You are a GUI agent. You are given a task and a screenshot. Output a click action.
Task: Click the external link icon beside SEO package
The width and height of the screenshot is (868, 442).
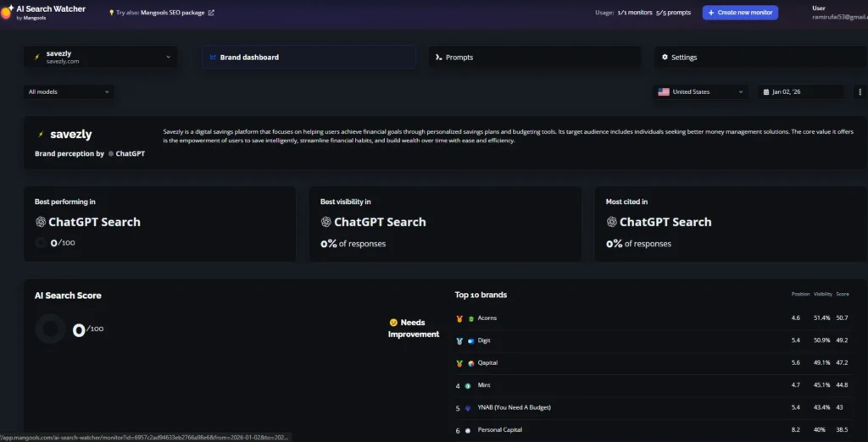coord(211,13)
